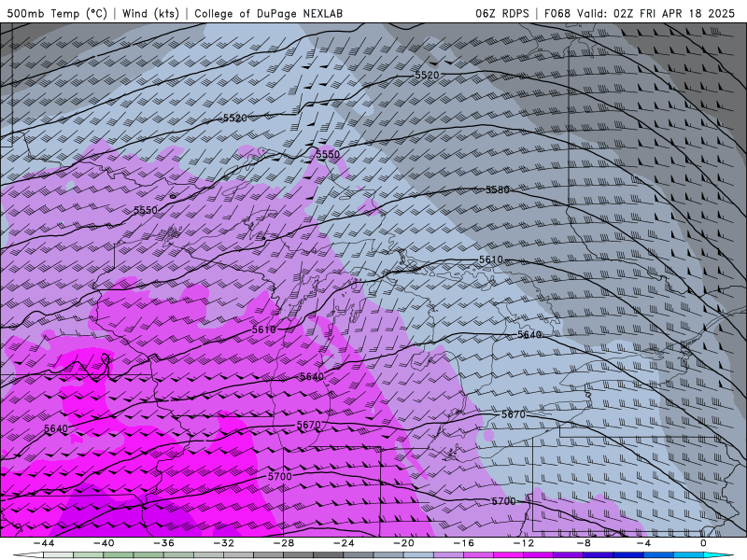Click the -8 color bar value

pyautogui.click(x=584, y=543)
